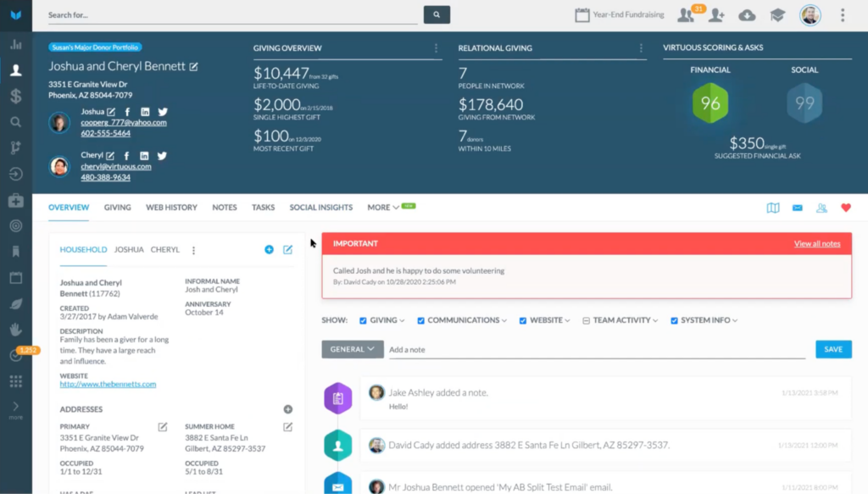Open the bookmark icon in sidebar
The image size is (868, 494).
pos(16,252)
